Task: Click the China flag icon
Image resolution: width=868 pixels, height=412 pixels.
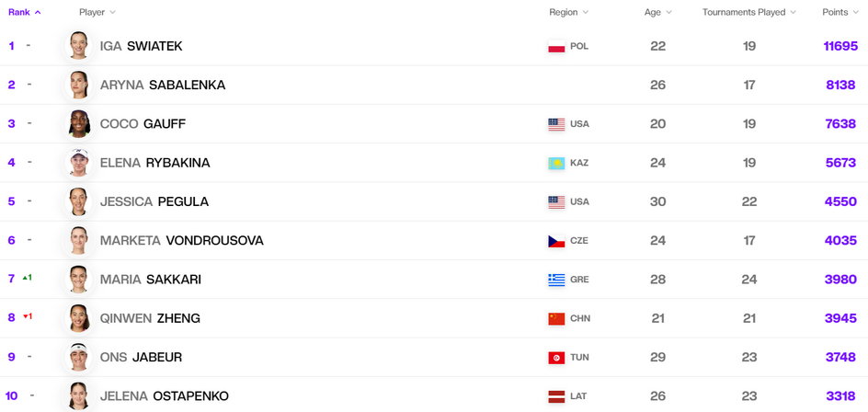Action: click(x=556, y=318)
